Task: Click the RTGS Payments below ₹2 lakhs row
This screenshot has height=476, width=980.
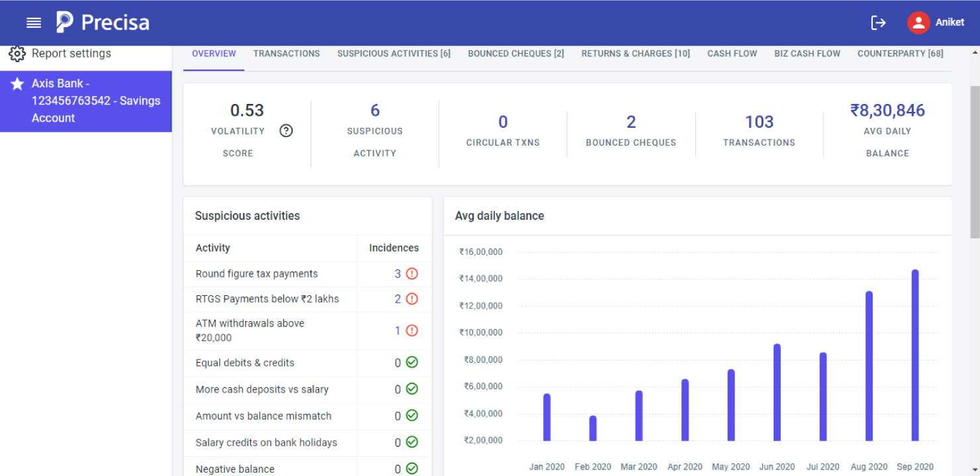Action: 268,299
